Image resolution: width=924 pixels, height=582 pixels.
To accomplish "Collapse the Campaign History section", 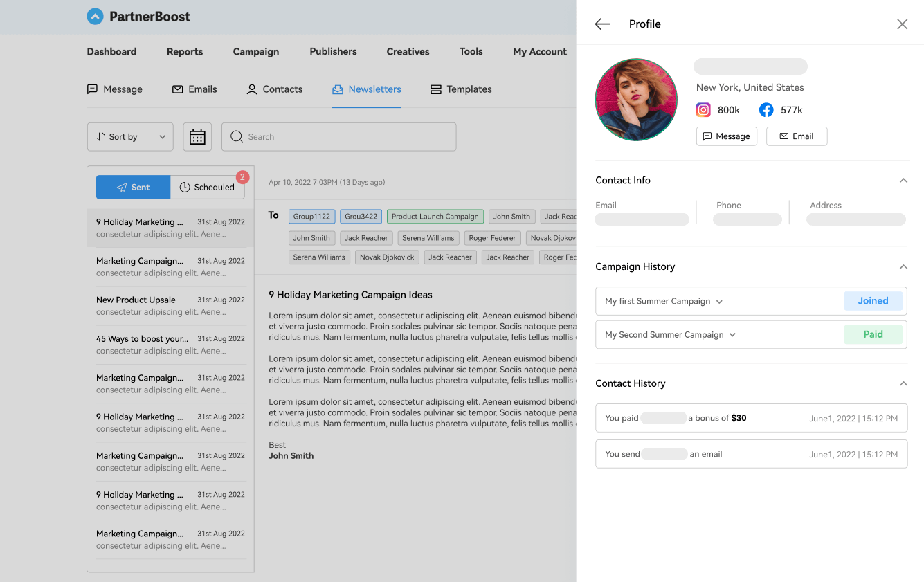I will point(903,267).
